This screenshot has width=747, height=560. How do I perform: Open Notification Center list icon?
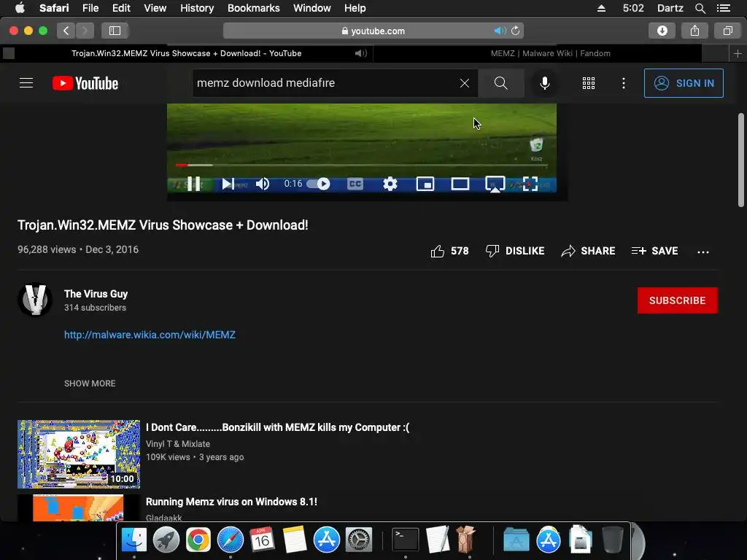click(723, 8)
